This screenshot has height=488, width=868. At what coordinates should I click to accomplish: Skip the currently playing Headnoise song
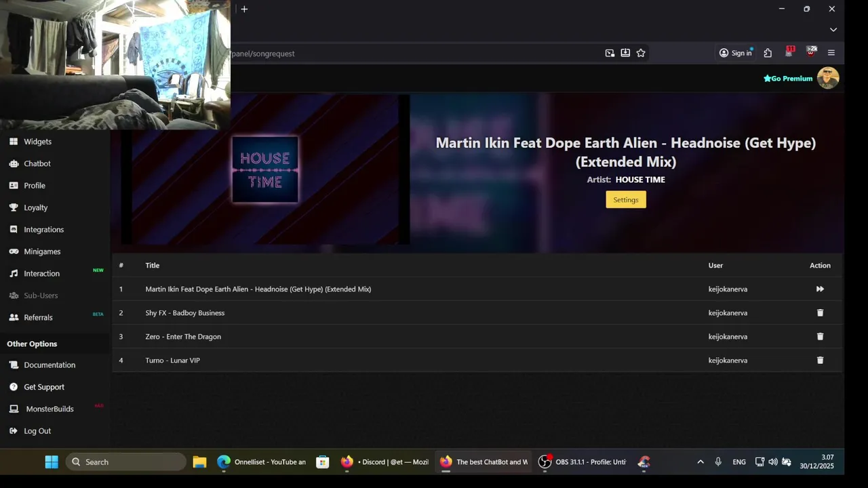click(x=820, y=289)
